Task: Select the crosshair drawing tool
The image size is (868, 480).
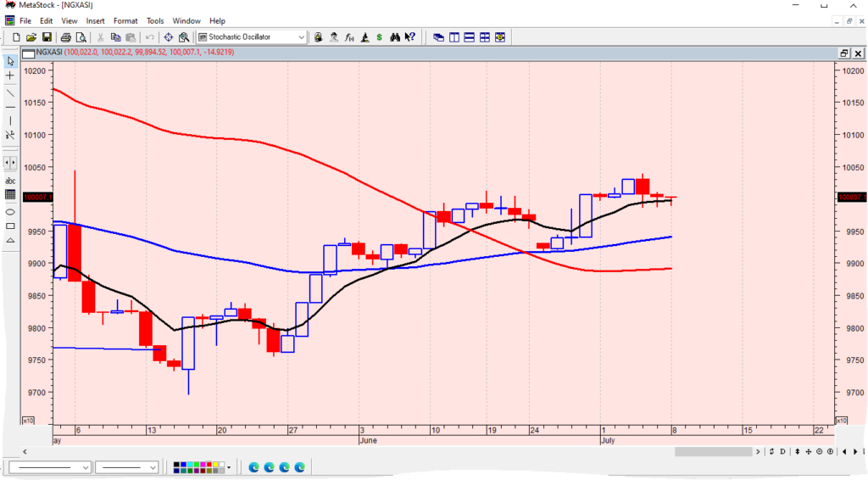Action: (10, 75)
